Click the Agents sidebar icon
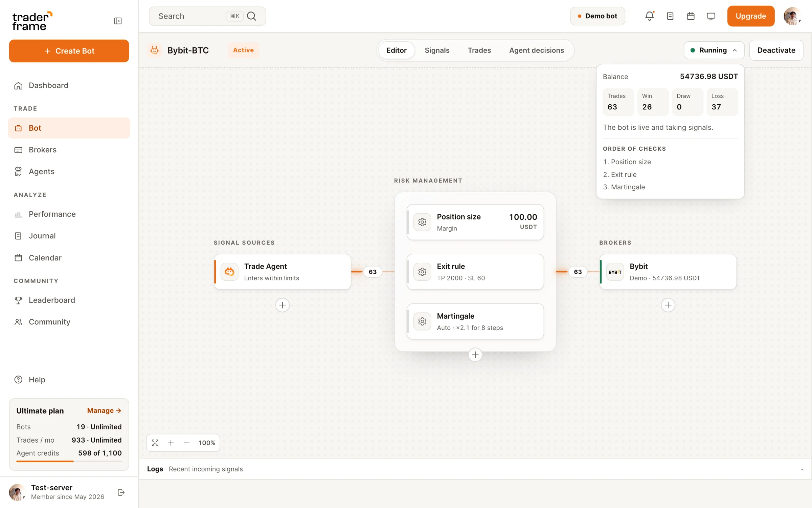 point(18,171)
